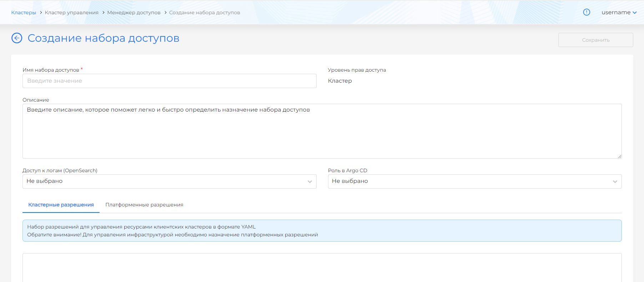Viewport: 644px width, 282px height.
Task: Expand the Роль в Argo CD dropdown
Action: 474,181
